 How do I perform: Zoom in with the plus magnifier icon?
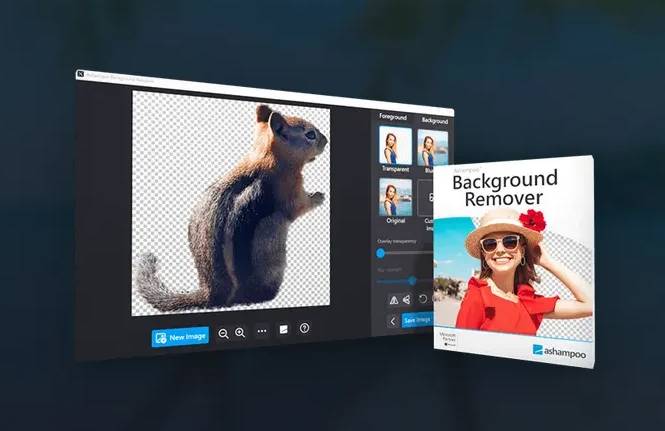pyautogui.click(x=240, y=333)
